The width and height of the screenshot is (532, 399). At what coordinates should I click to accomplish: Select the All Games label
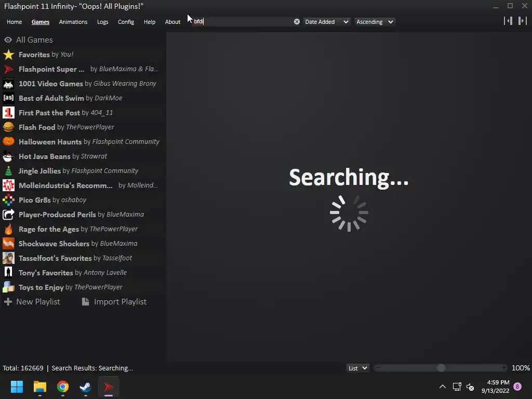click(35, 39)
